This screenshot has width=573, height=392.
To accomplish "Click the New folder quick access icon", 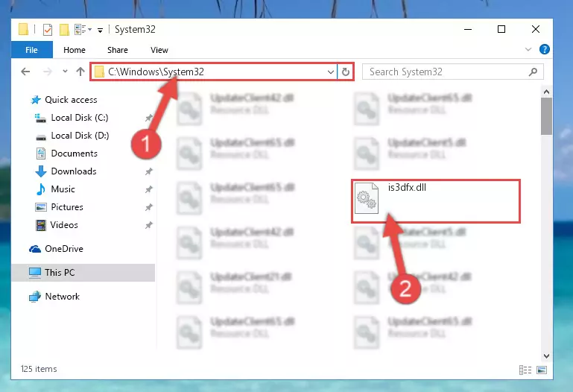I will 64,30.
